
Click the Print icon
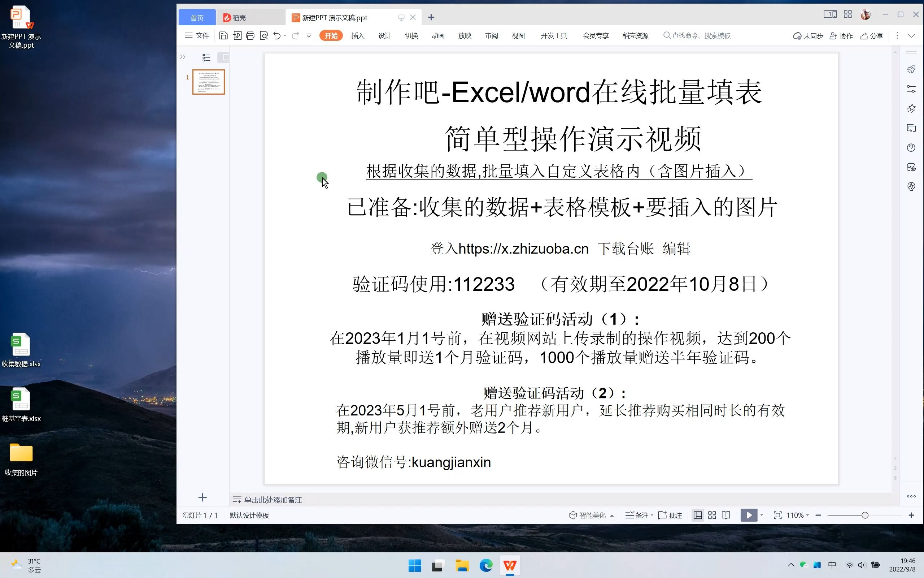pos(250,35)
